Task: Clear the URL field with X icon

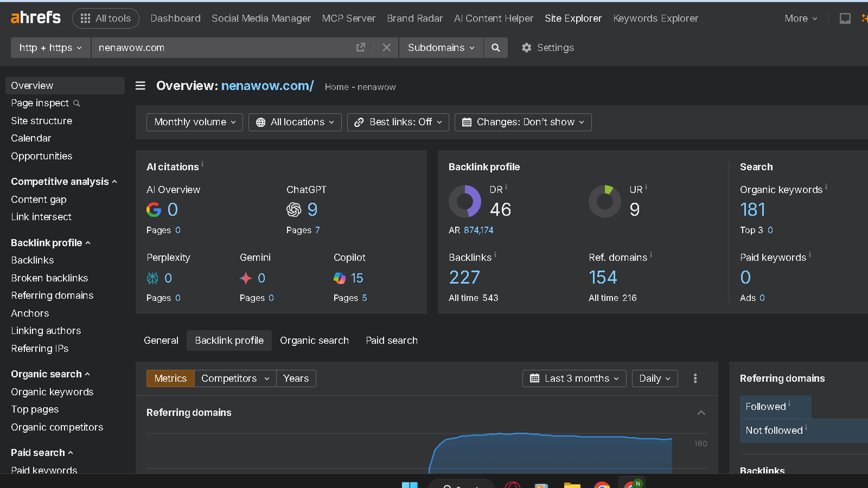Action: [x=386, y=48]
